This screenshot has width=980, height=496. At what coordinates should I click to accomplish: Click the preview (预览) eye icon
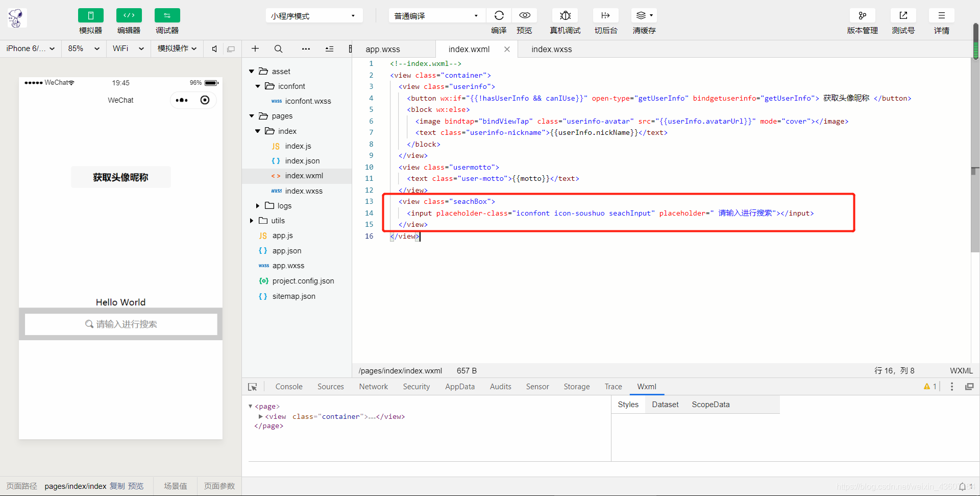(x=525, y=15)
